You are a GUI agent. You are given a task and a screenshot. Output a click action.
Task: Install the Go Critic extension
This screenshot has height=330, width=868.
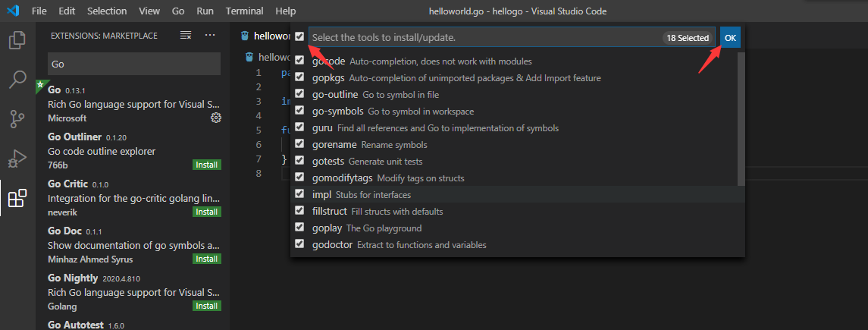tap(207, 212)
